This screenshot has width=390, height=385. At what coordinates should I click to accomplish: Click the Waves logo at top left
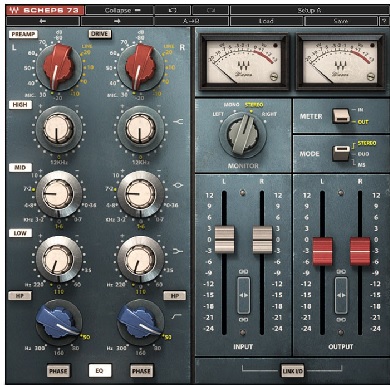[x=15, y=10]
